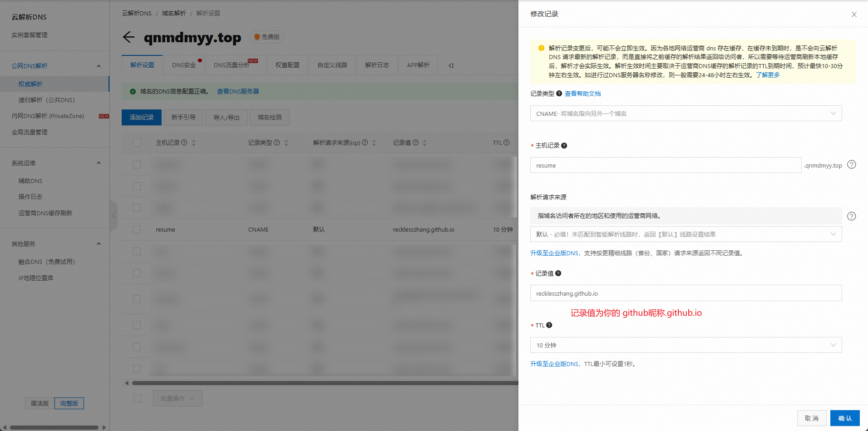The height and width of the screenshot is (431, 868).
Task: Open the 记录类型 CNAME dropdown
Action: tap(686, 114)
